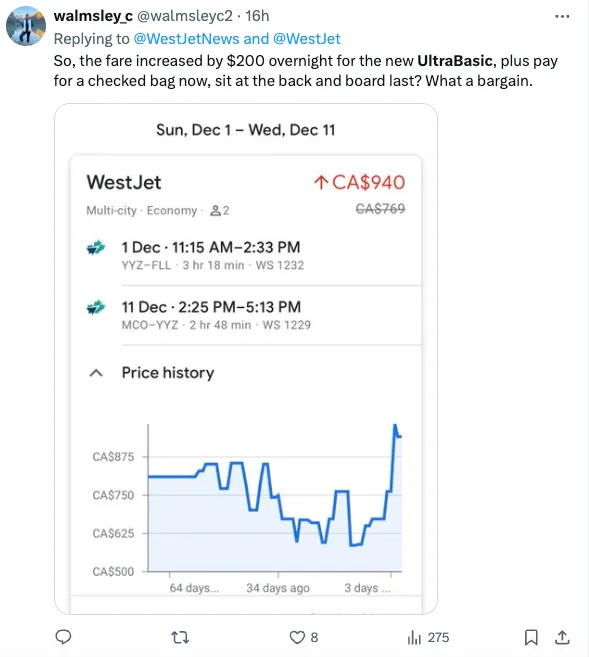Image resolution: width=589 pixels, height=657 pixels.
Task: Click the 1 Dec YYZ–FLL flight row
Action: pos(246,255)
